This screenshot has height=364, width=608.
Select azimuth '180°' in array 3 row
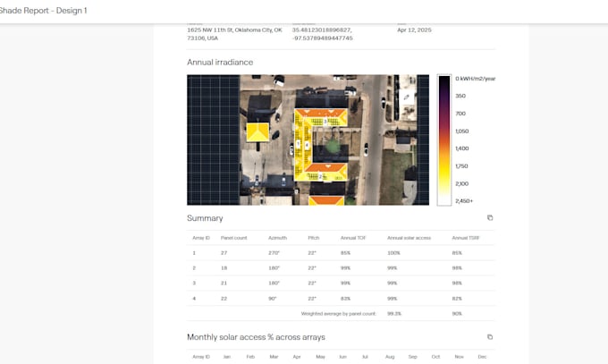(x=274, y=284)
